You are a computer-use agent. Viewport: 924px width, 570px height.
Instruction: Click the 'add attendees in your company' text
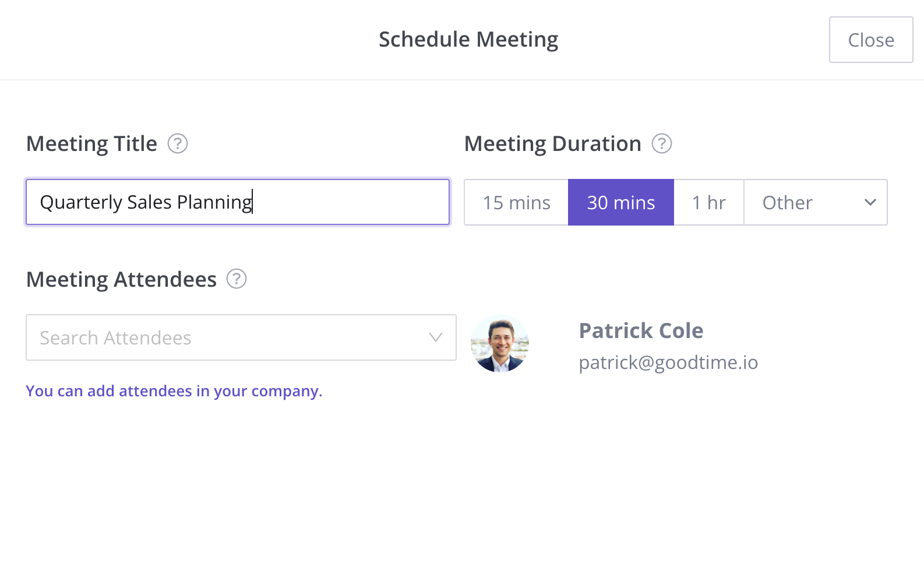pos(174,391)
